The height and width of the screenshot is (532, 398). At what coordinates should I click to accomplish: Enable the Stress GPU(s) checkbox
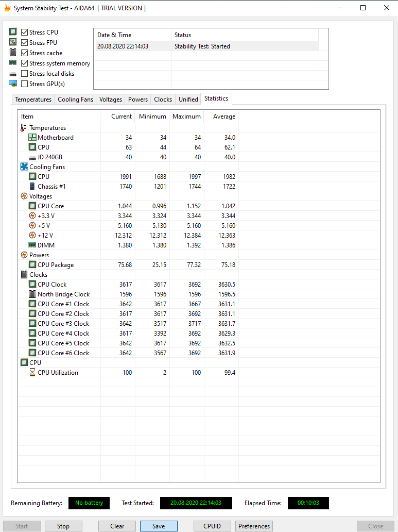pyautogui.click(x=24, y=84)
